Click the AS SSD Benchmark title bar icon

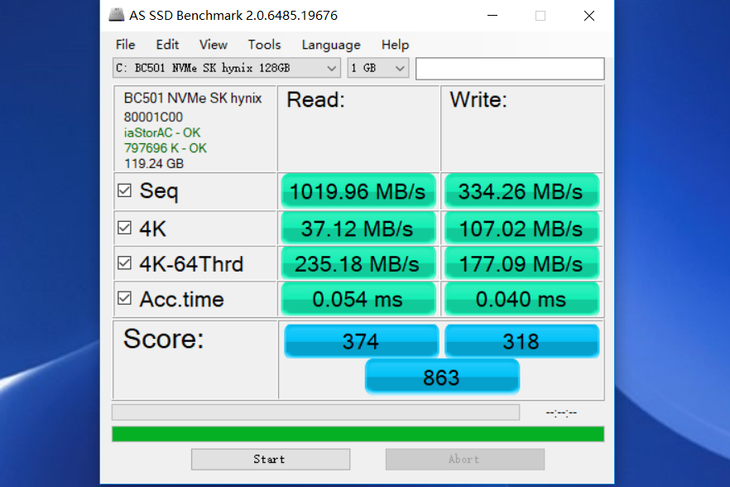coord(116,15)
